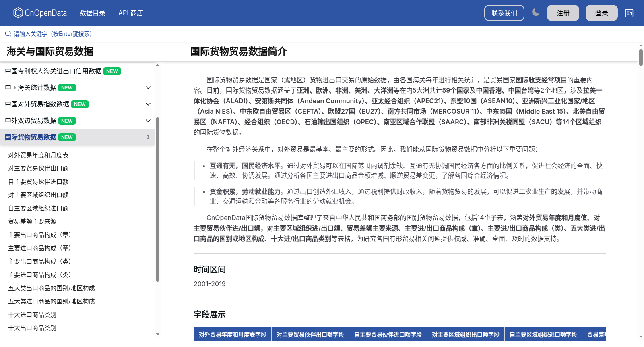This screenshot has height=347, width=644.
Task: Click sidebar scrollbar down arrow
Action: coord(157,334)
